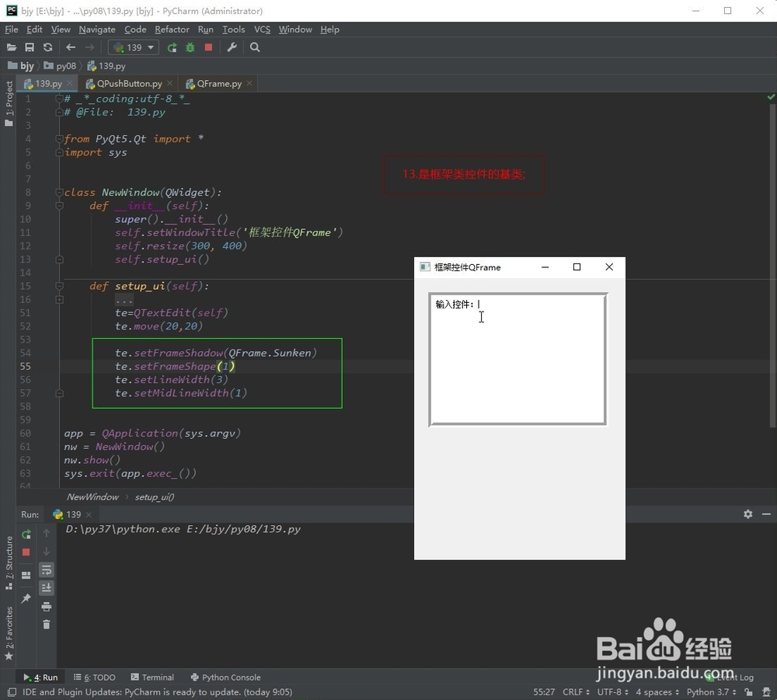The image size is (777, 700).
Task: Open the Navigate menu
Action: tap(97, 30)
